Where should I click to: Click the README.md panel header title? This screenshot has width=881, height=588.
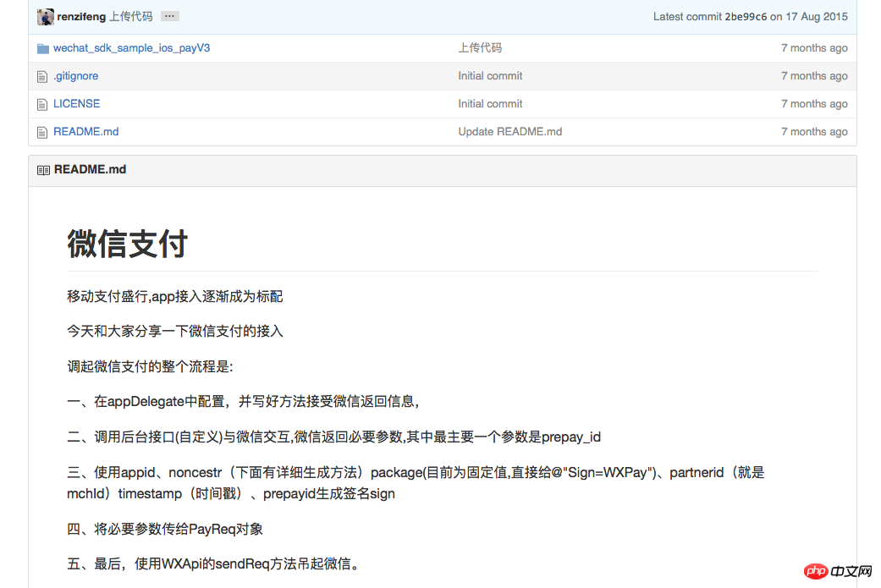point(90,169)
